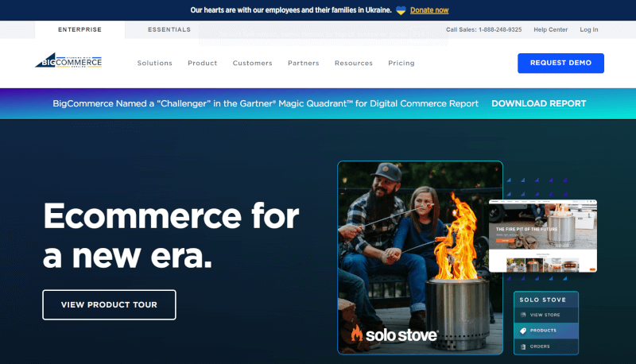Click View Product Tour button
This screenshot has height=364, width=636.
(x=109, y=305)
